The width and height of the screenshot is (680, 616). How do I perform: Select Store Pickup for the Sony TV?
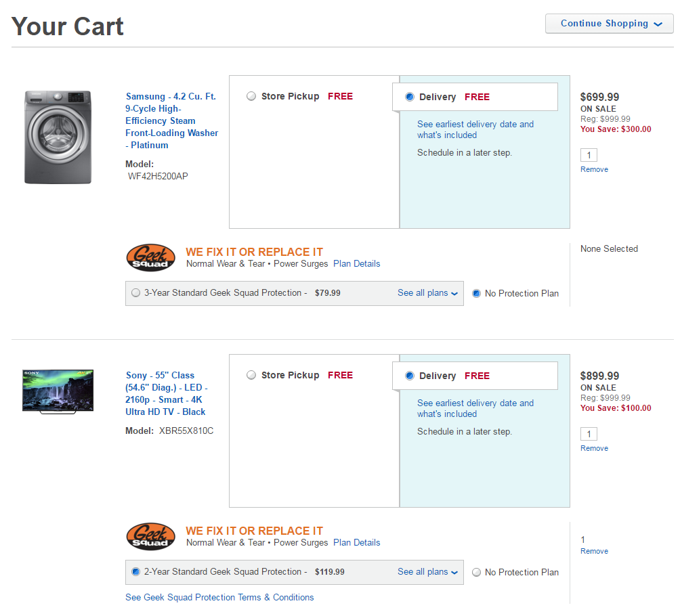pyautogui.click(x=251, y=375)
